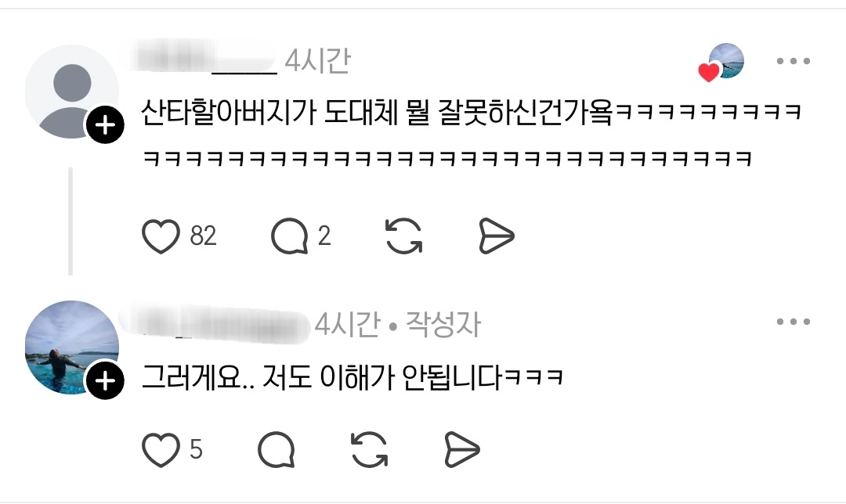Image resolution: width=846 pixels, height=504 pixels.
Task: Repost the author's reply
Action: point(369,449)
